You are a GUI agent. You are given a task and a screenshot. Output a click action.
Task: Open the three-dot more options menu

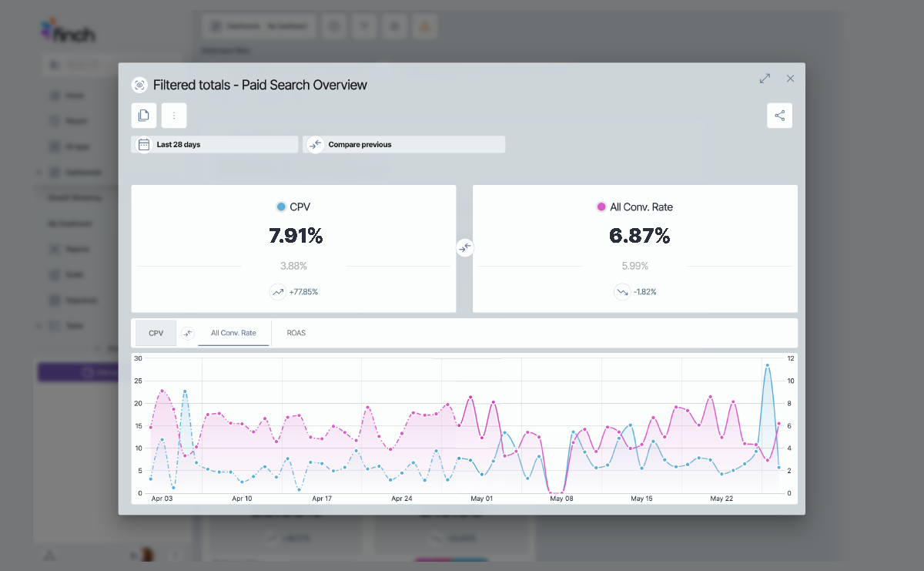(174, 116)
